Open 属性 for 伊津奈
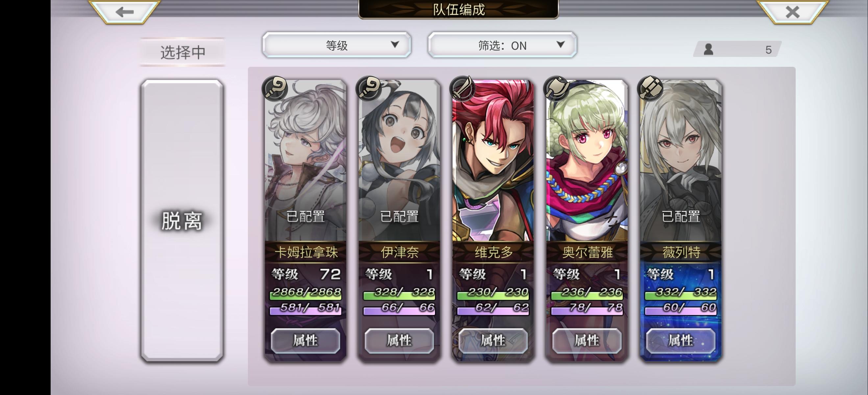Image resolution: width=868 pixels, height=395 pixels. tap(399, 341)
